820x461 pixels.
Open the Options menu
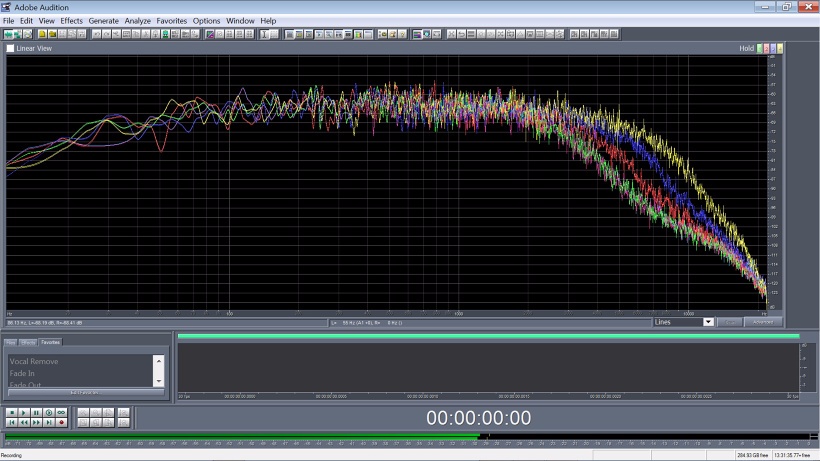pos(206,21)
